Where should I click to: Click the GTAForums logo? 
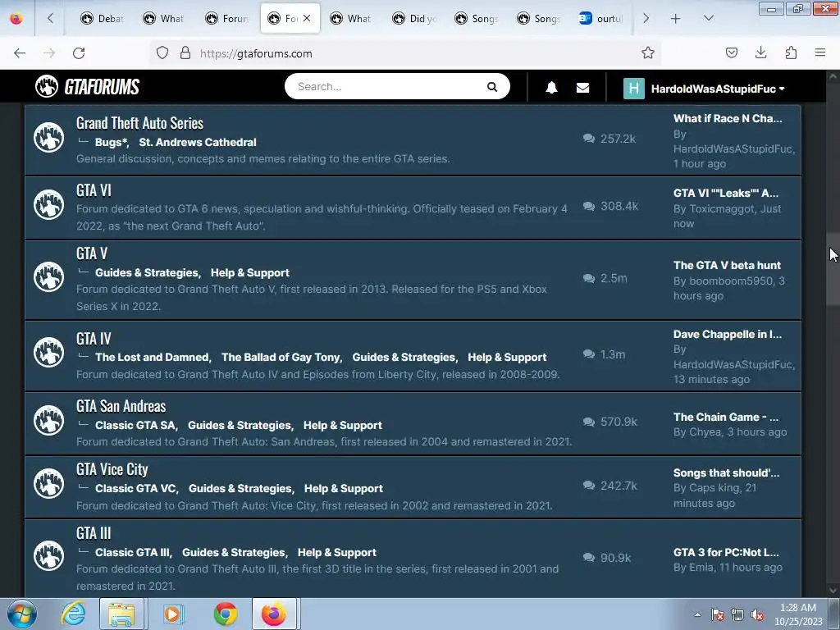point(87,86)
